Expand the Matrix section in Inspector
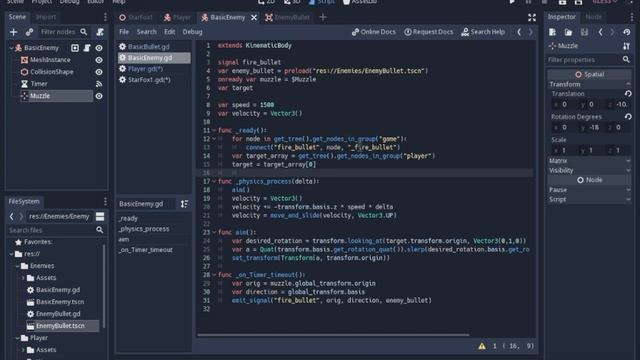This screenshot has height=360, width=640. (x=589, y=161)
